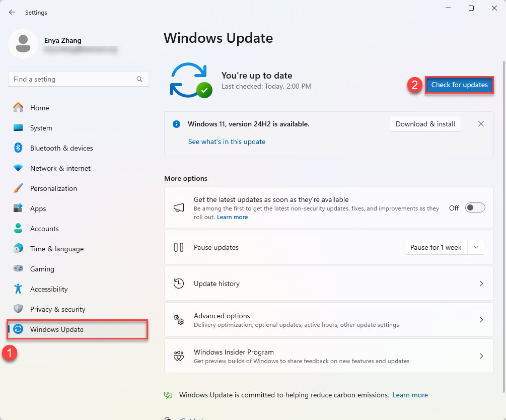Click the Privacy & security shield icon
Viewport: 506px width, 420px height.
coord(18,309)
